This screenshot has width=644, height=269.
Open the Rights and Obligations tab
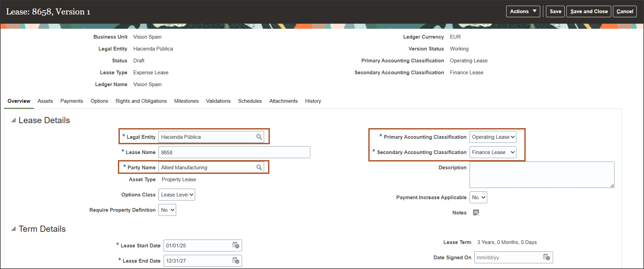(x=141, y=101)
